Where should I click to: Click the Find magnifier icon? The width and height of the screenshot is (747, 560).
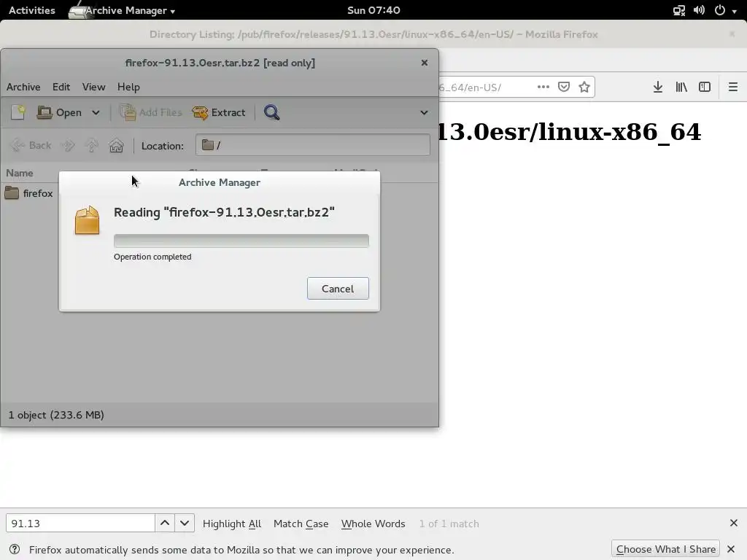click(271, 112)
